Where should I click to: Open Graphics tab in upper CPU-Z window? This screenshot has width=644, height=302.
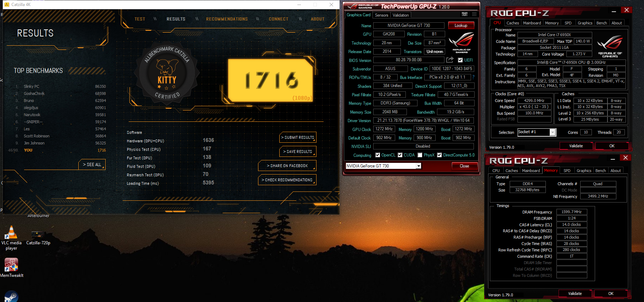tap(585, 23)
